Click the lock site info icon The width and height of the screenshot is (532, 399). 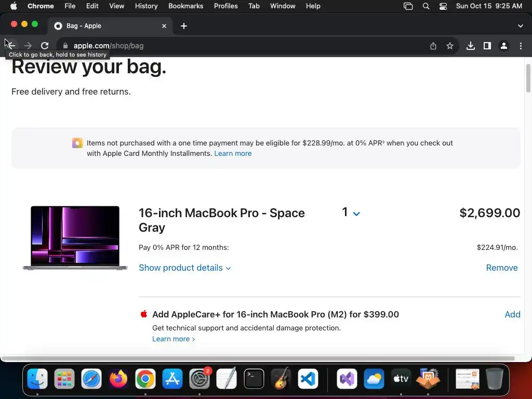(65, 46)
